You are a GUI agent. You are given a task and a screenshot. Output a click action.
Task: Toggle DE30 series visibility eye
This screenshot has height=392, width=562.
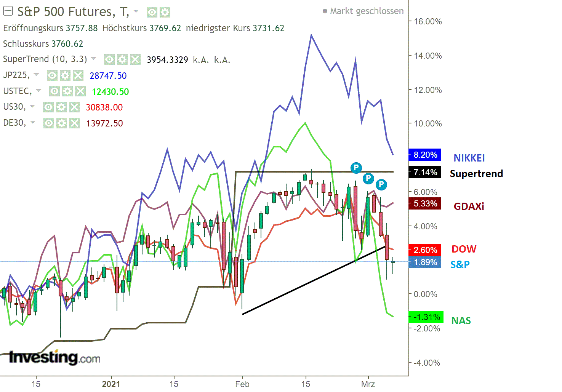[x=49, y=123]
